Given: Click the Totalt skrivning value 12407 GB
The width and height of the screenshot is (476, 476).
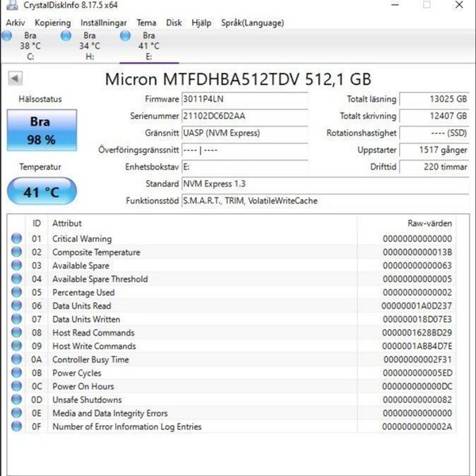Looking at the screenshot, I should point(434,116).
